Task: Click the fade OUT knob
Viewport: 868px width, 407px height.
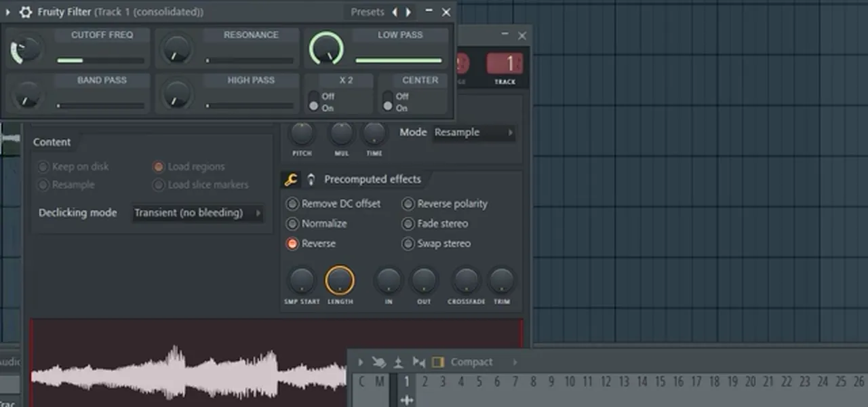Action: pyautogui.click(x=424, y=280)
